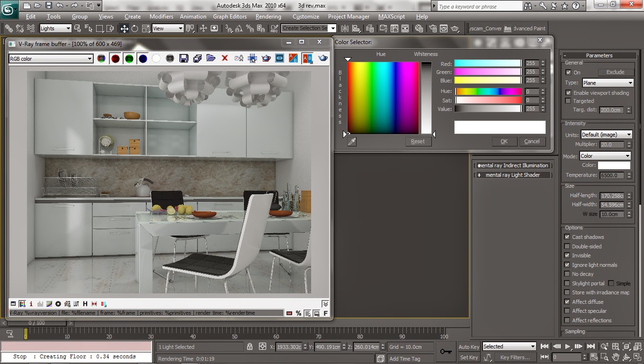Toggle Ignore light normals
The width and height of the screenshot is (644, 364).
567,265
